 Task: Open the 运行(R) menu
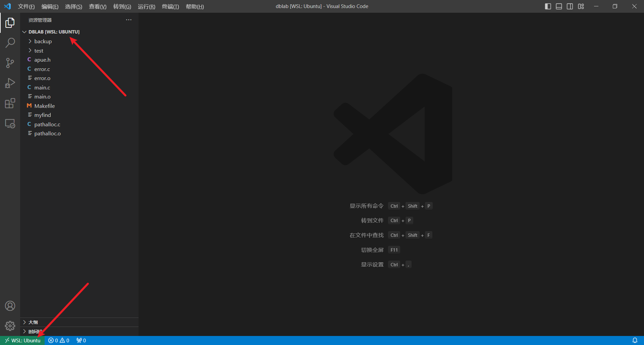(147, 6)
